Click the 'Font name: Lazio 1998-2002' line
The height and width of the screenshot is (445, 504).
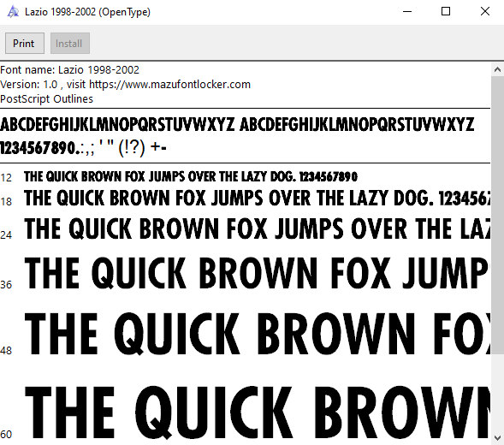click(70, 70)
